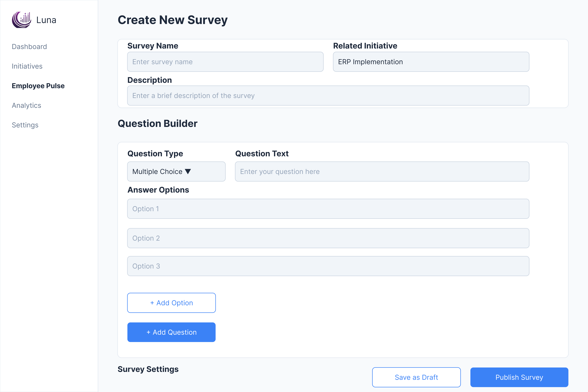Go to Dashboard in the sidebar
Viewport: 588px width, 392px height.
(x=29, y=47)
